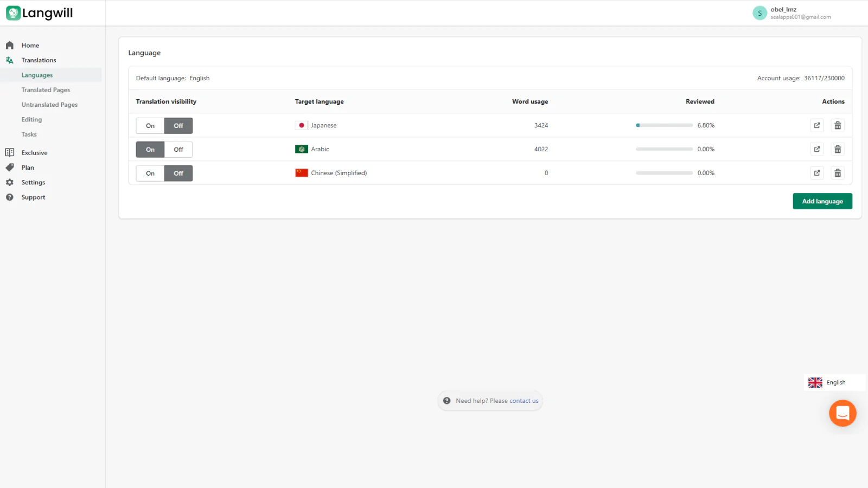Open the orange chat support widget
Viewport: 868px width, 488px height.
click(x=842, y=413)
